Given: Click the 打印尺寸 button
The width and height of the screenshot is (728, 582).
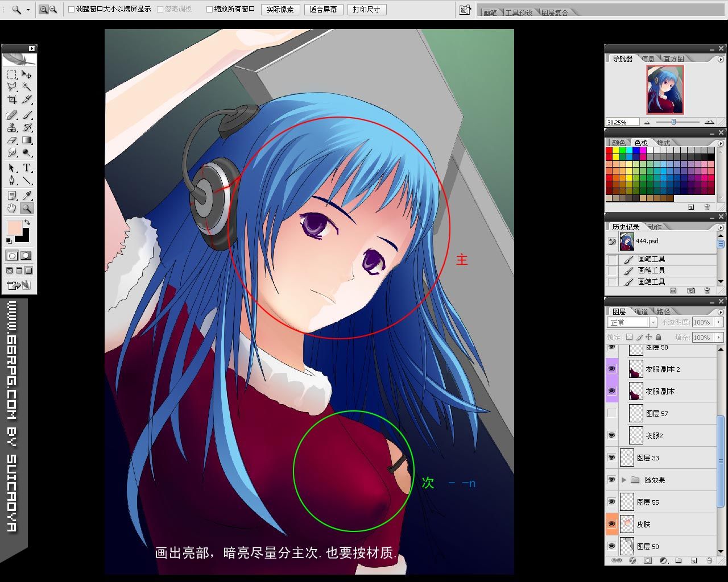Looking at the screenshot, I should point(367,10).
